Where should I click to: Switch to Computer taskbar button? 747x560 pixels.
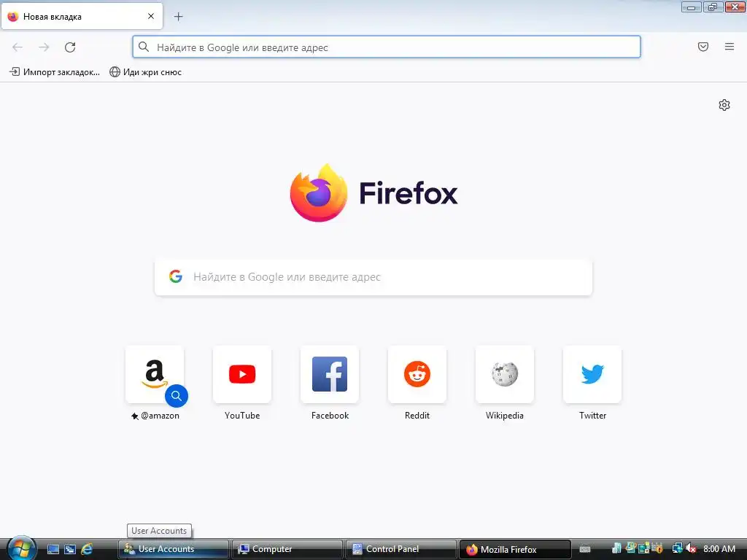pyautogui.click(x=287, y=549)
